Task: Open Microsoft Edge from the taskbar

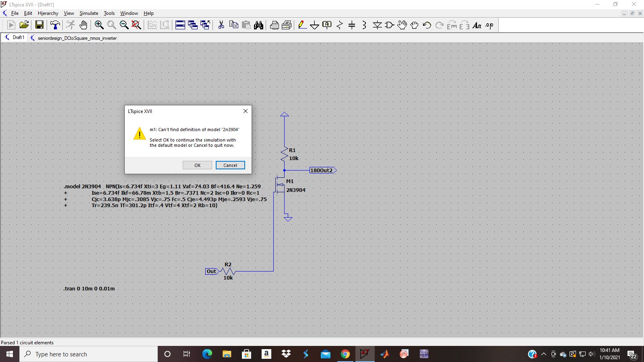Action: [207, 354]
